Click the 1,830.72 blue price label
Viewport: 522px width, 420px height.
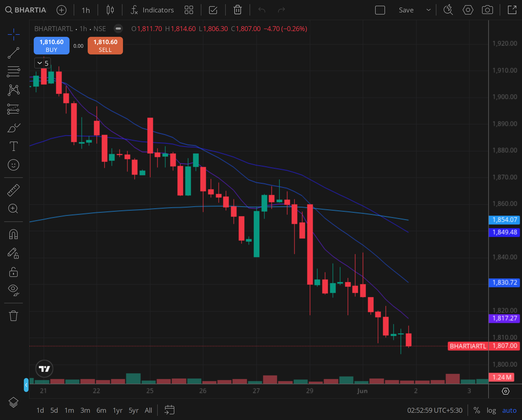(x=504, y=283)
